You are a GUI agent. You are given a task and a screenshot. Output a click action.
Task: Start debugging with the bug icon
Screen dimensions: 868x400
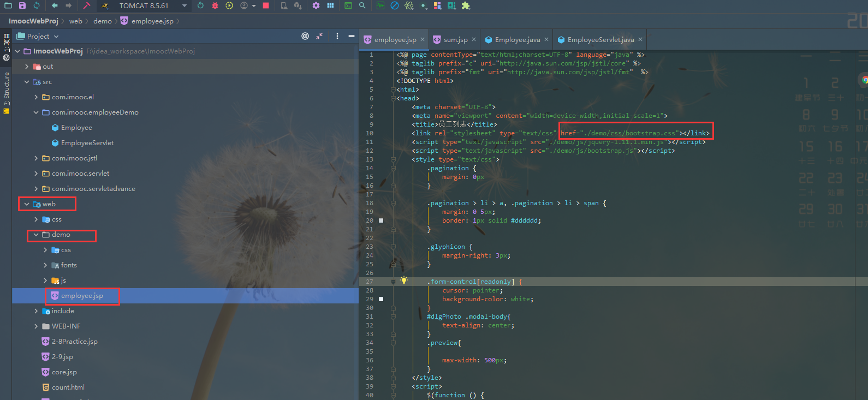click(x=215, y=5)
